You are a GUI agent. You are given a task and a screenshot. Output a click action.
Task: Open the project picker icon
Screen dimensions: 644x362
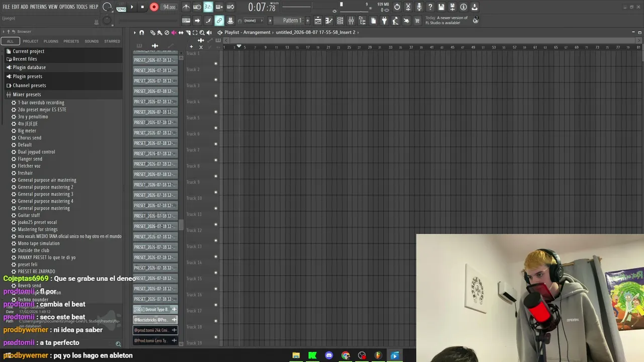pyautogui.click(x=373, y=21)
